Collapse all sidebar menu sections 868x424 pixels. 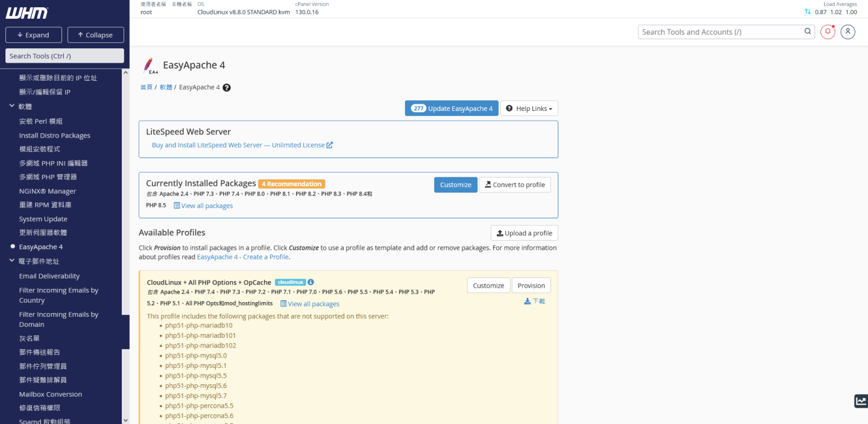[x=95, y=35]
